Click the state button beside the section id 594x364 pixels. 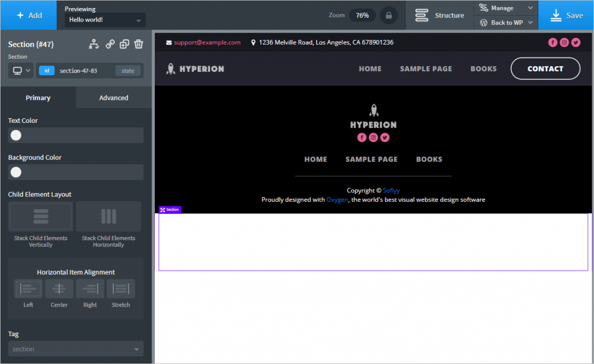pyautogui.click(x=128, y=70)
